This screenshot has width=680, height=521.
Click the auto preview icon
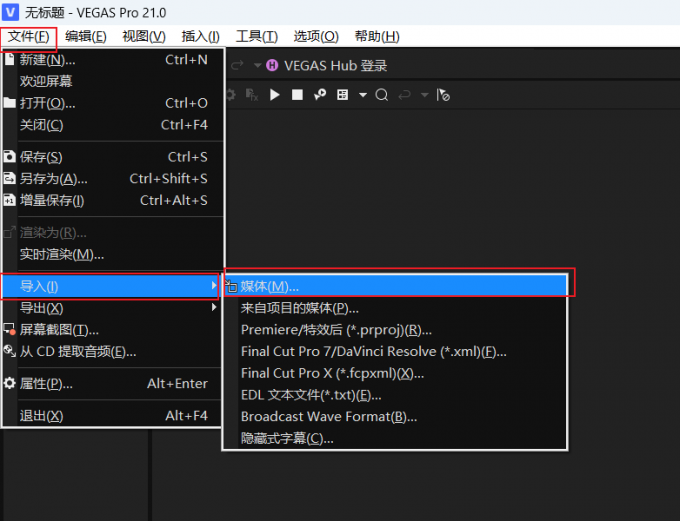(320, 94)
